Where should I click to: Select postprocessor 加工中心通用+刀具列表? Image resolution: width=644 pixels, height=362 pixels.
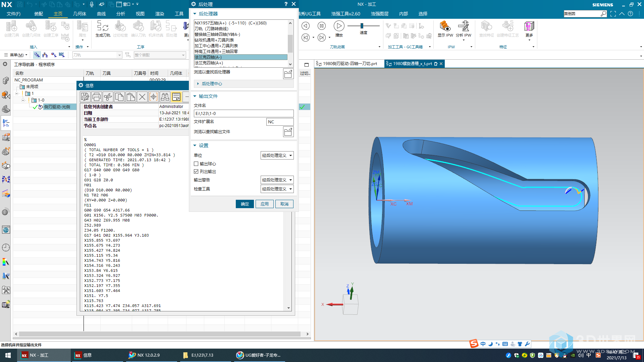coord(241,46)
